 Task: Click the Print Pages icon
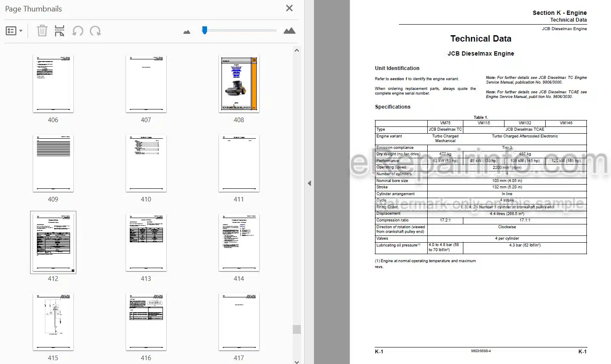pyautogui.click(x=59, y=31)
